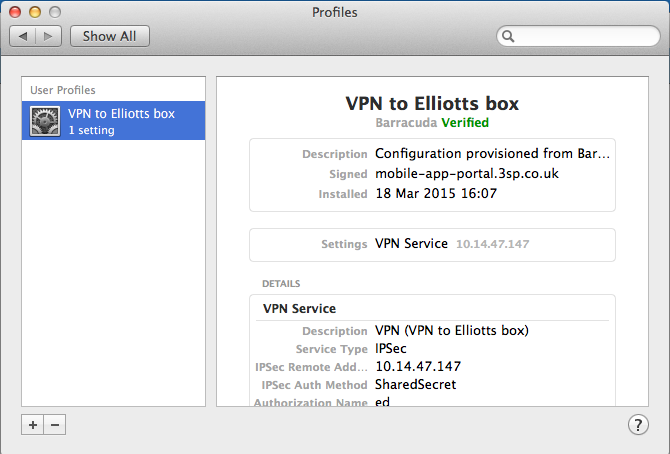Screen dimensions: 670x454
Task: Click the IPSec Remote Address value 10.14.47.147
Action: pyautogui.click(x=418, y=366)
